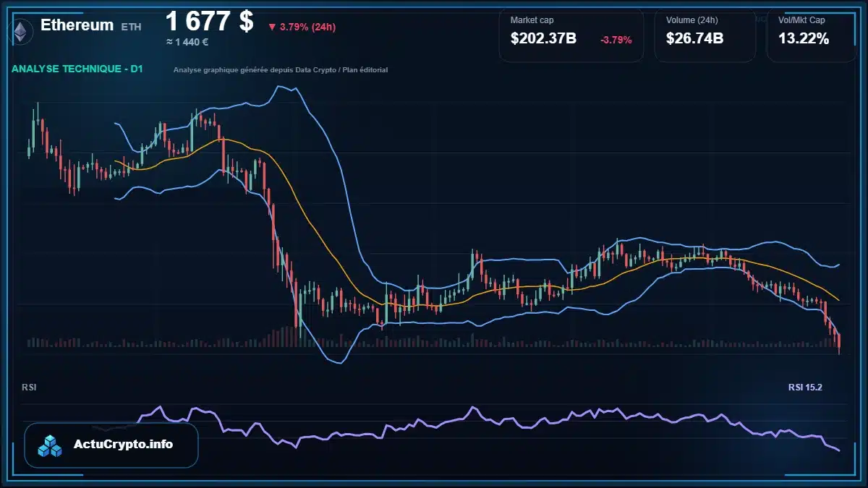Click the ActuCrypto blue cubes logo
The width and height of the screenshot is (868, 488).
coord(51,445)
